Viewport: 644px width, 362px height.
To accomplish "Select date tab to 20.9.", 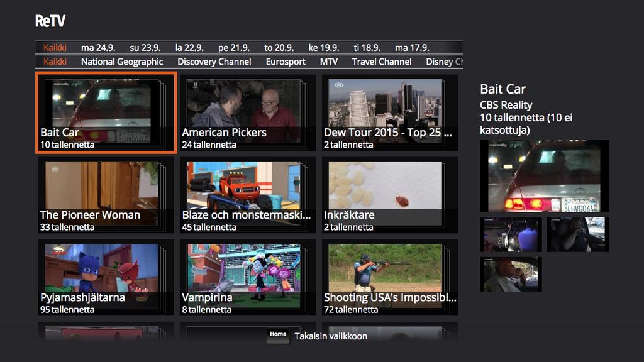I will coord(279,48).
